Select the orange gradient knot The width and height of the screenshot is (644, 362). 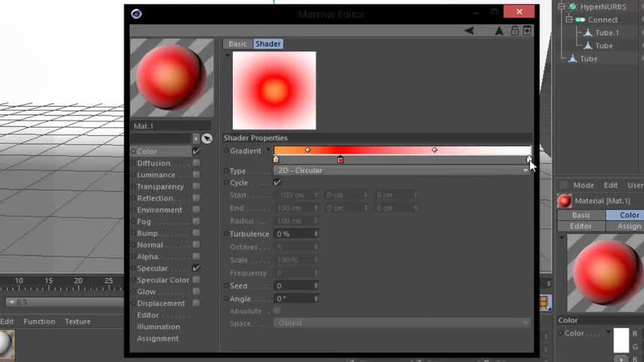pos(276,159)
